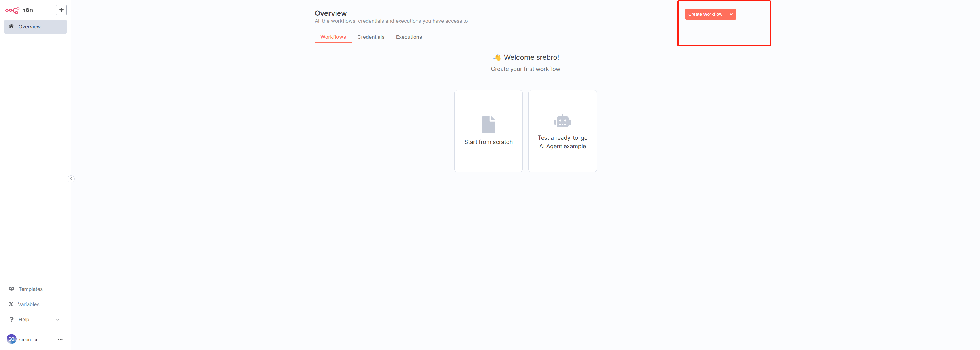Click the SC user avatar
Screen dimensions: 980x350
tap(11, 339)
